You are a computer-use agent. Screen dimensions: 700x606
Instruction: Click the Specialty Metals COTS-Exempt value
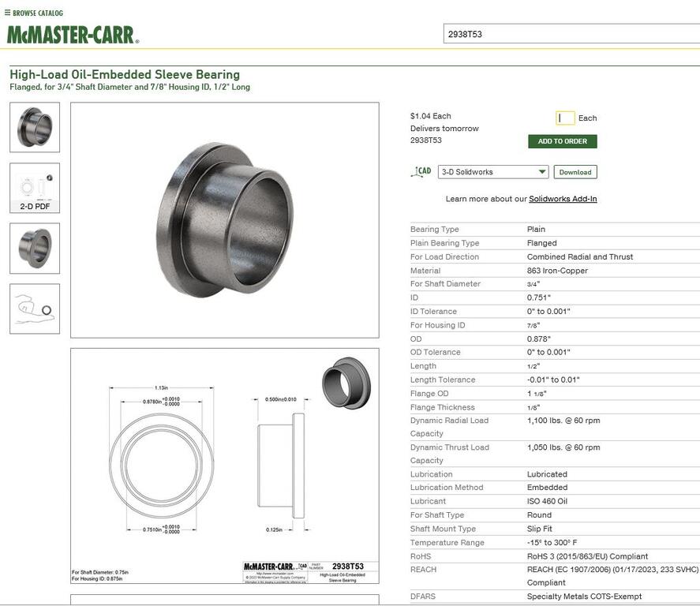coord(584,597)
